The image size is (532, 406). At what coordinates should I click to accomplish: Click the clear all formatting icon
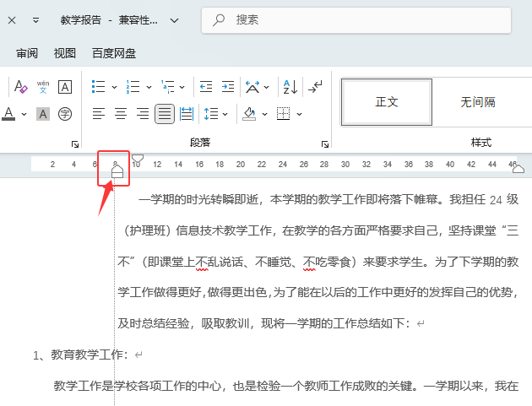point(21,87)
